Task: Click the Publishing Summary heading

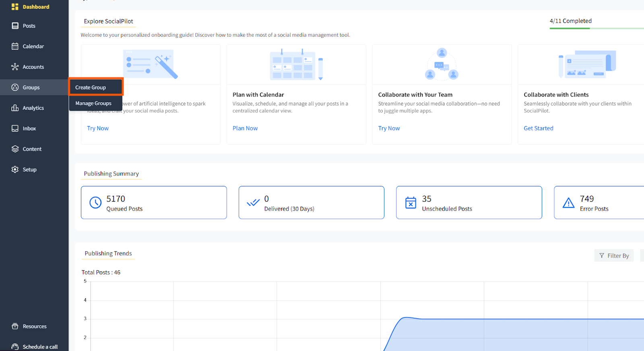Action: tap(111, 174)
